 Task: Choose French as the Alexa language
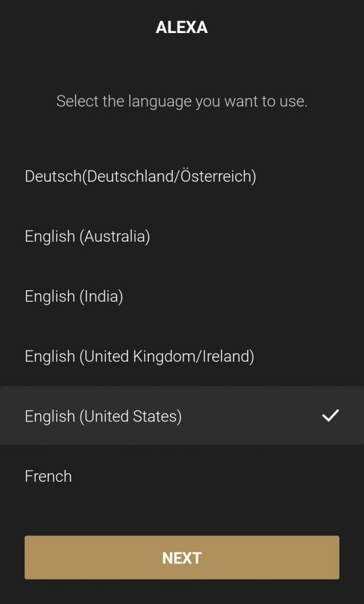pyautogui.click(x=48, y=476)
